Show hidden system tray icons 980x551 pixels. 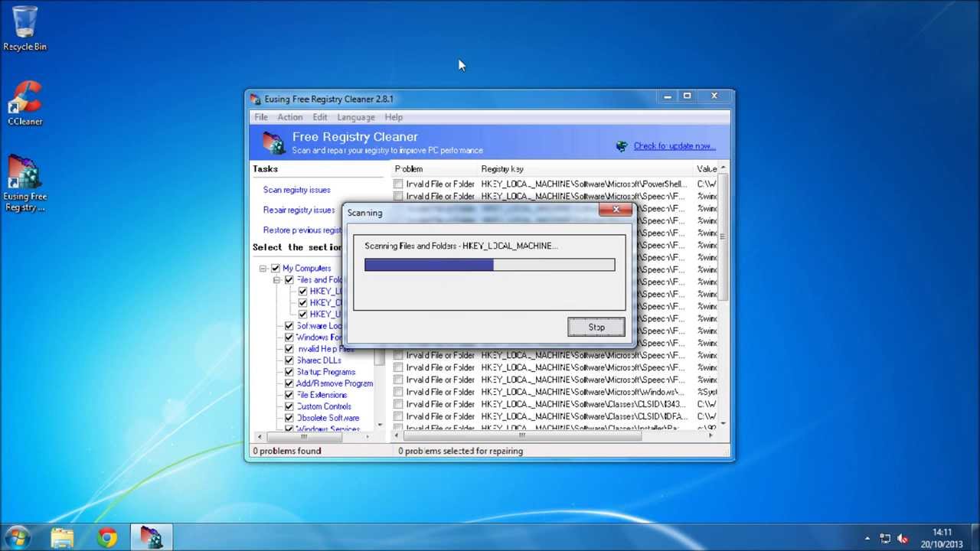867,538
